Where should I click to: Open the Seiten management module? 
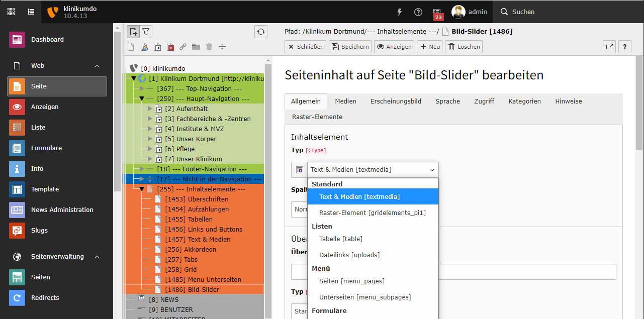point(57,277)
